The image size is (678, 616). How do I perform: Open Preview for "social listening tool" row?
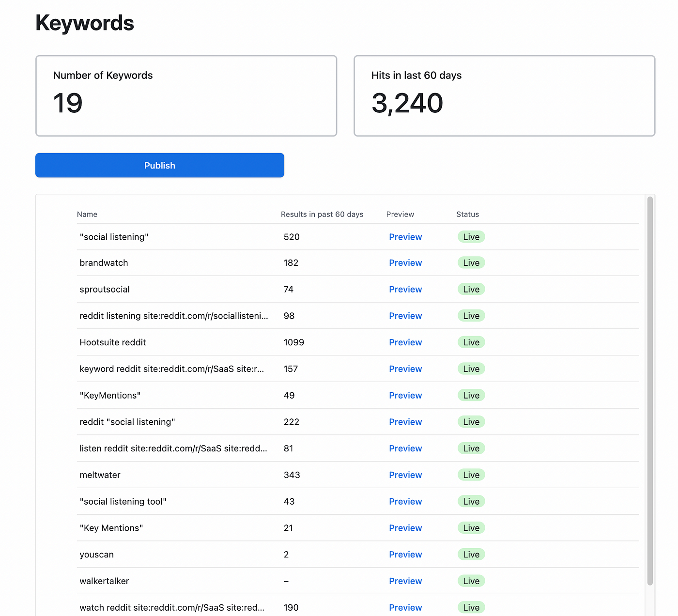(x=405, y=502)
